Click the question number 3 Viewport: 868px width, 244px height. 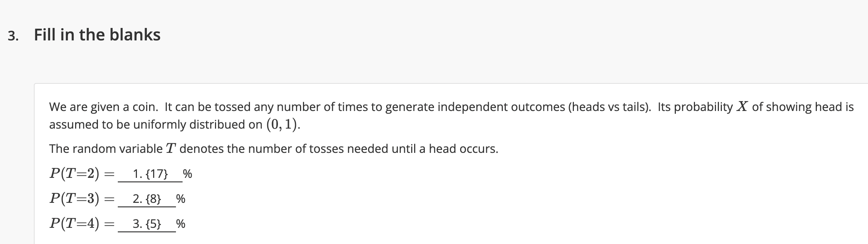tap(13, 36)
